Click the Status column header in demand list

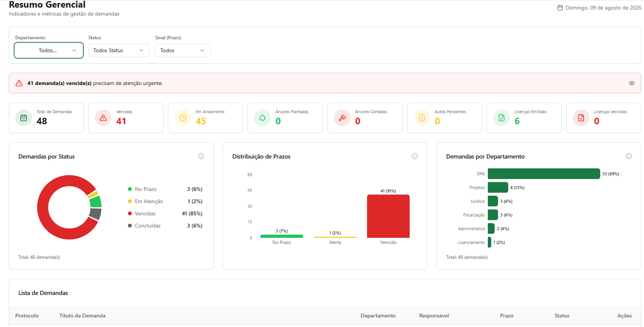[x=562, y=316]
